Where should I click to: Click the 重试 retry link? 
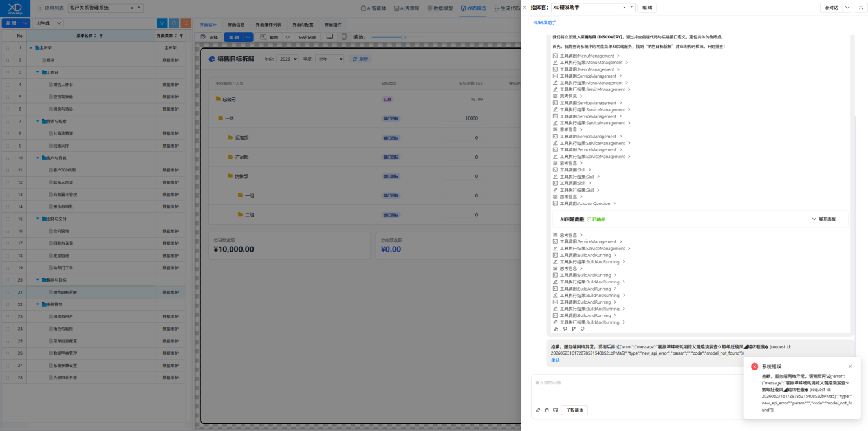click(555, 360)
